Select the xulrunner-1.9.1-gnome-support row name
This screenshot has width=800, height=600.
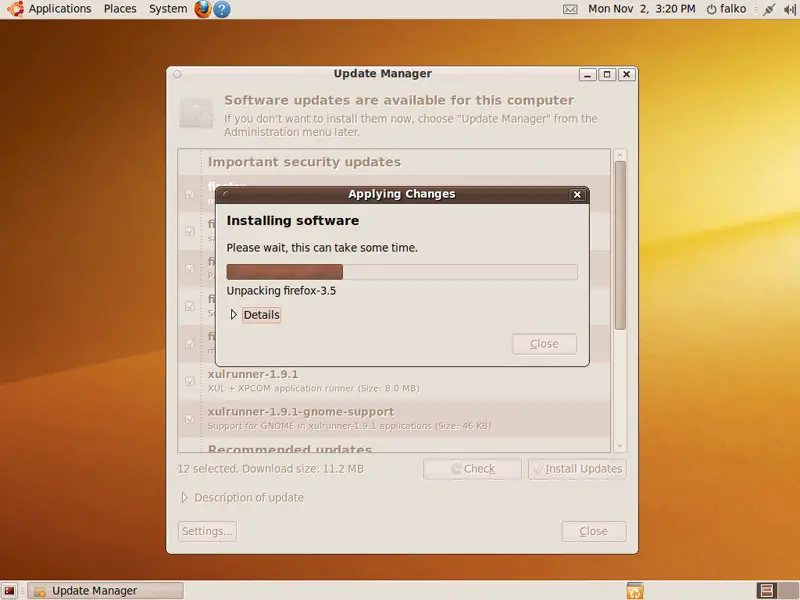[301, 412]
